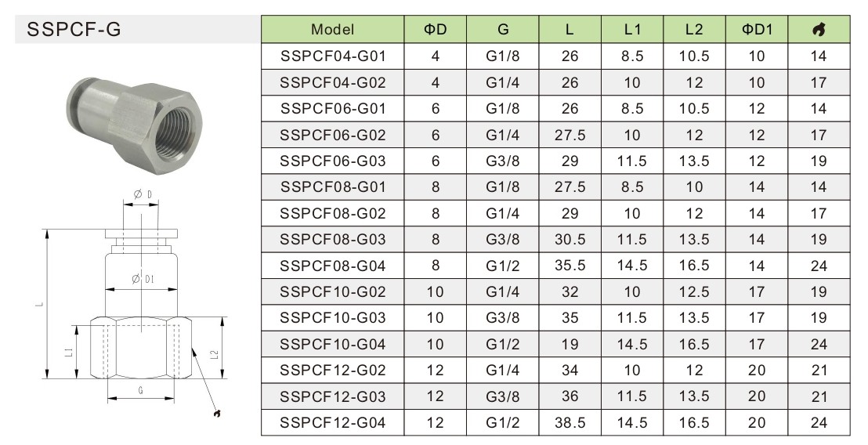The height and width of the screenshot is (445, 868).
Task: Select the ΦD column header
Action: click(436, 30)
